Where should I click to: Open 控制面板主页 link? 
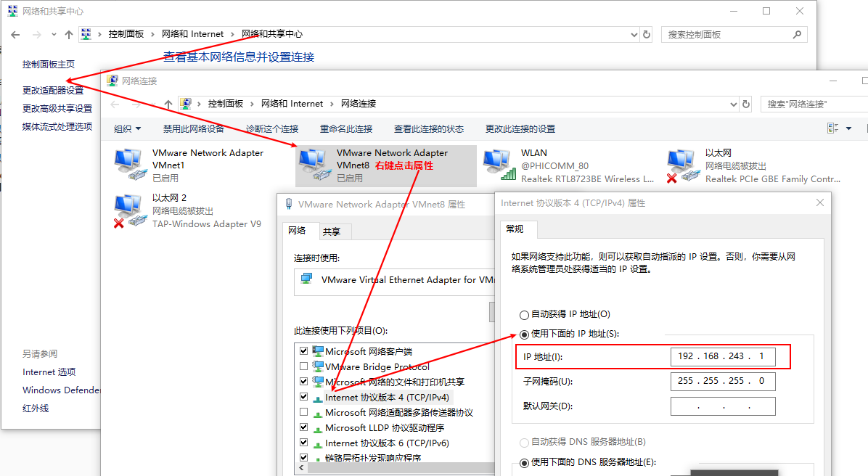48,65
